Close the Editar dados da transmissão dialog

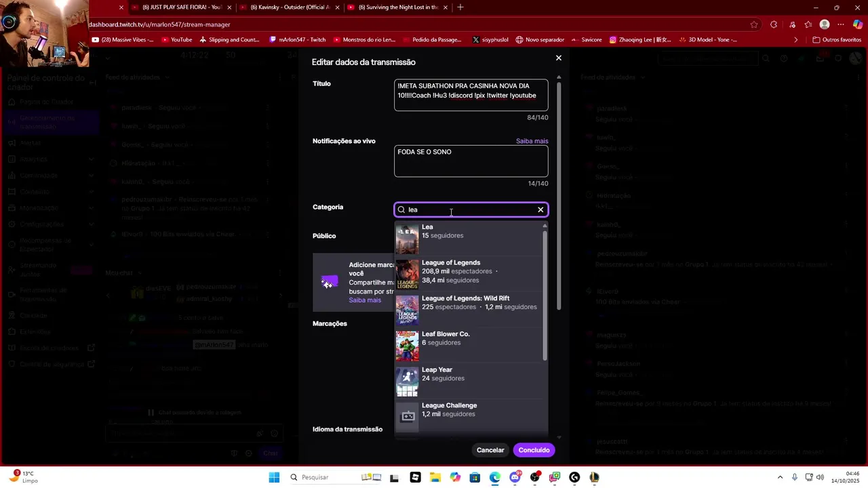pyautogui.click(x=559, y=58)
